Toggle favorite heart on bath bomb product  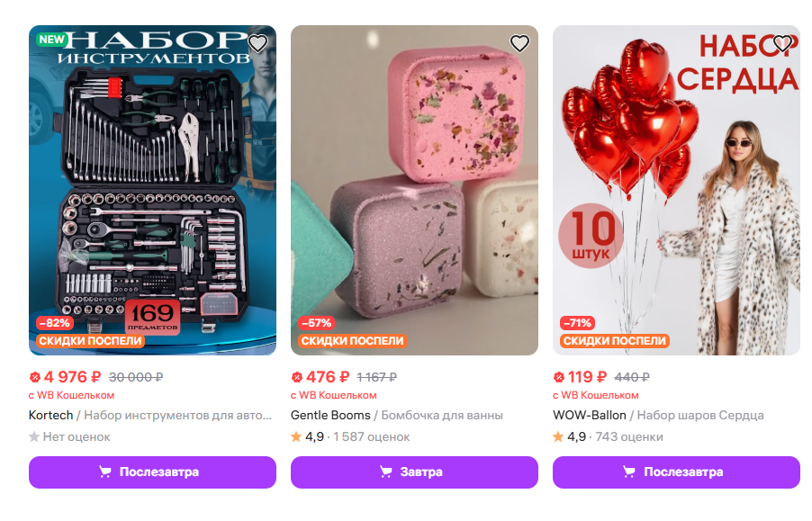coord(519,43)
